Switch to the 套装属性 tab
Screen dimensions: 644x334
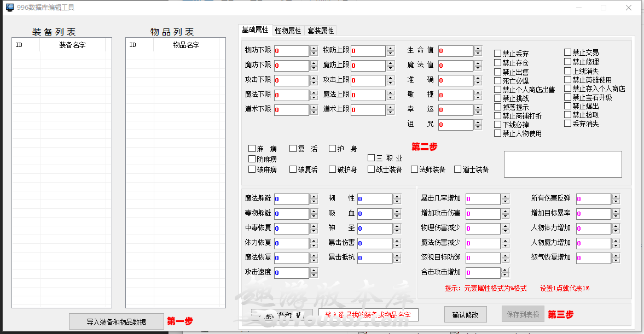coord(321,31)
